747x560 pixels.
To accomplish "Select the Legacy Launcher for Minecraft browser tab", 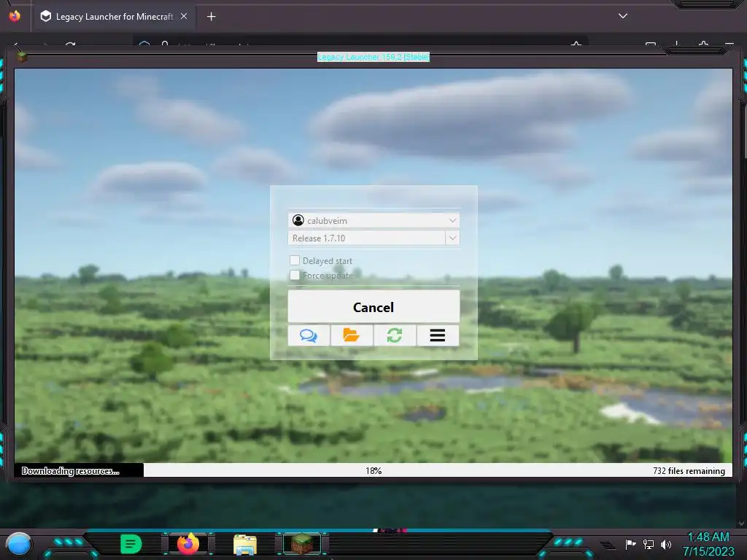I will 114,17.
